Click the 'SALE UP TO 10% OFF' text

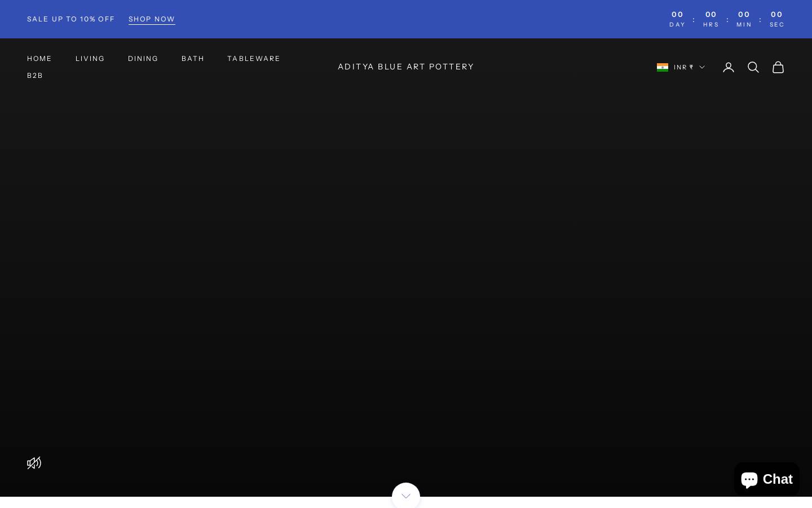tap(71, 19)
